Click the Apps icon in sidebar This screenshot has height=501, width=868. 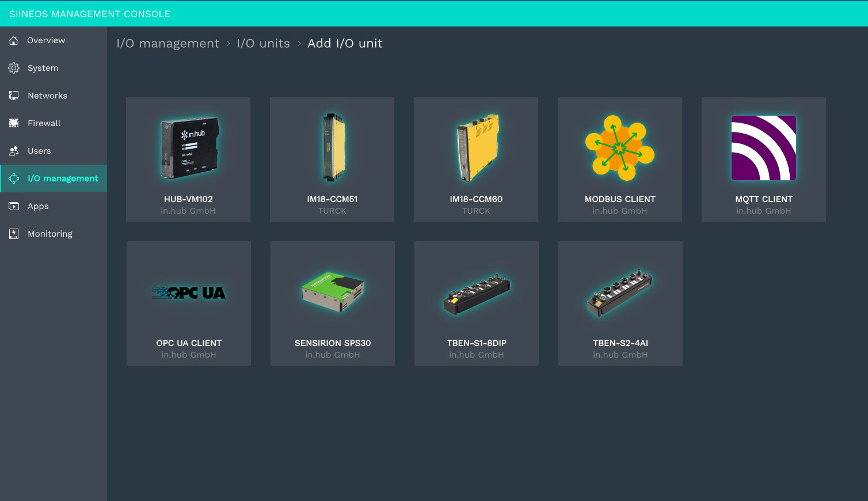[x=14, y=206]
